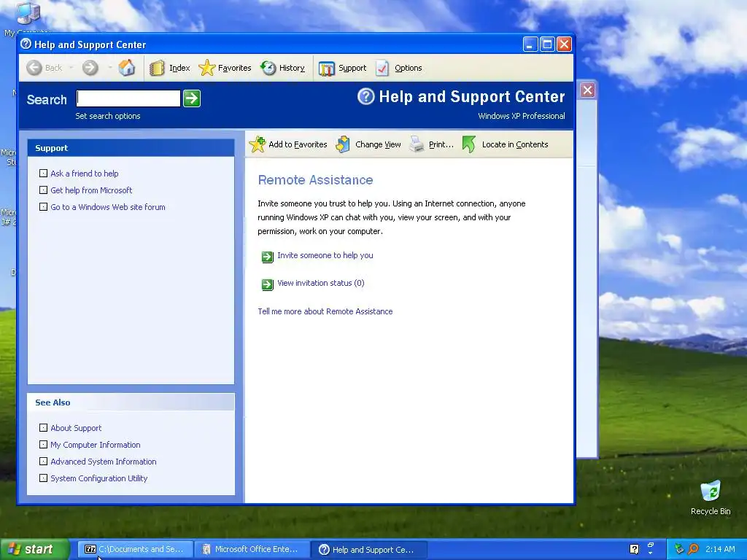
Task: Open Advanced System Information link
Action: click(x=104, y=462)
